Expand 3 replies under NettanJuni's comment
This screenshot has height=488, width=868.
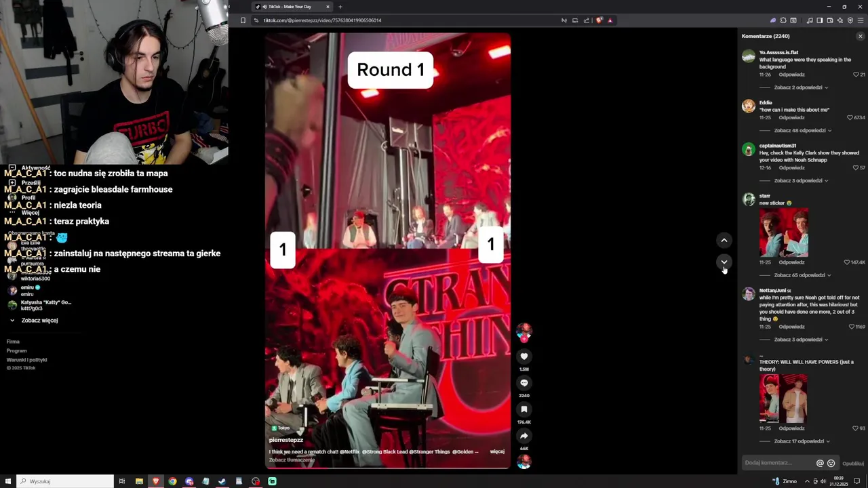click(801, 340)
